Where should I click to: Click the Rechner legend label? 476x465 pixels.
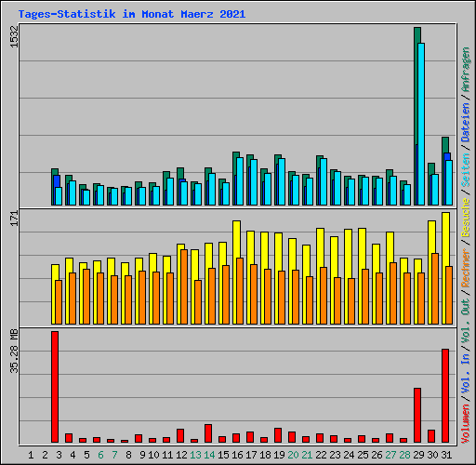466,268
